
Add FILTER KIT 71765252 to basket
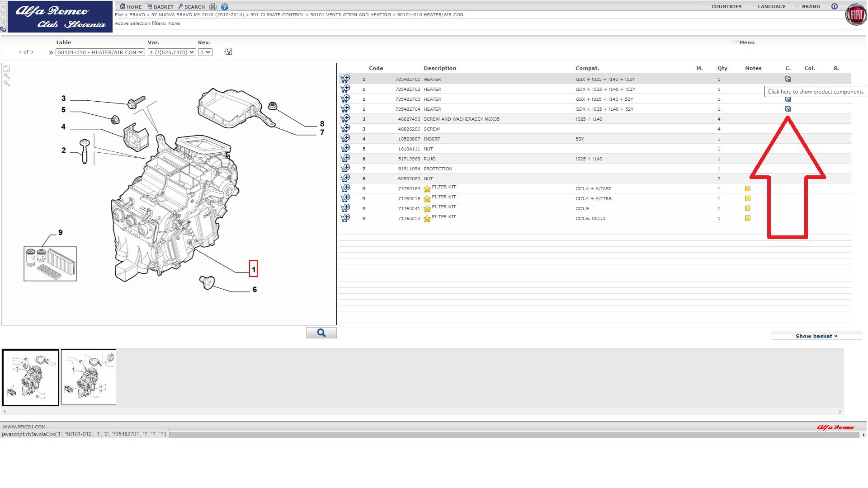pos(345,218)
